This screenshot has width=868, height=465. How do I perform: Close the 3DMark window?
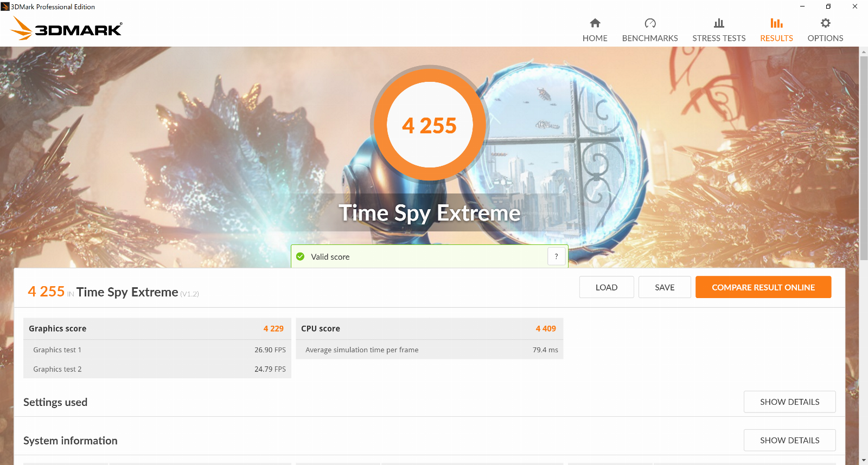855,7
